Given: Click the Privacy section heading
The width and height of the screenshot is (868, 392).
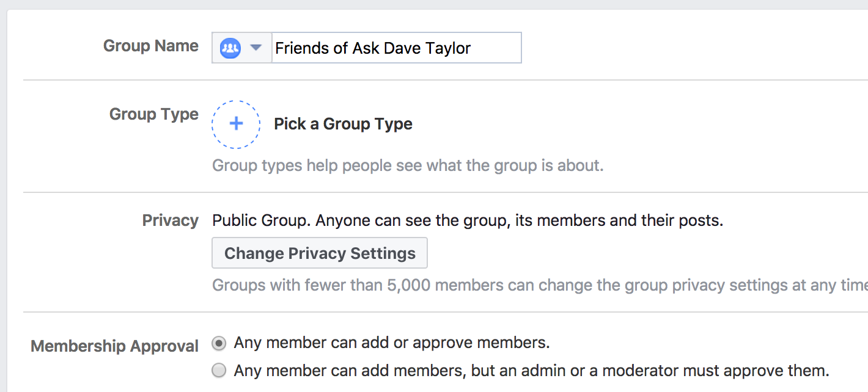Looking at the screenshot, I should pos(171,220).
